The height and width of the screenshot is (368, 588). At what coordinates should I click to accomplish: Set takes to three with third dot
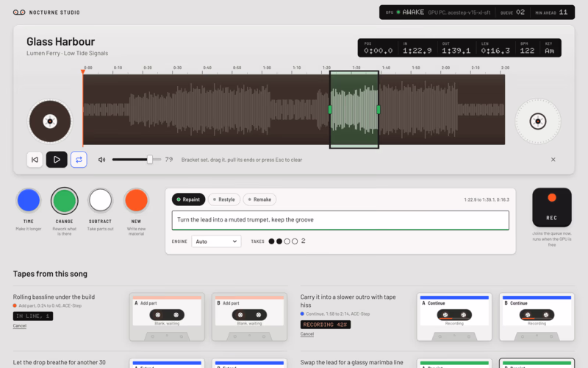(287, 241)
